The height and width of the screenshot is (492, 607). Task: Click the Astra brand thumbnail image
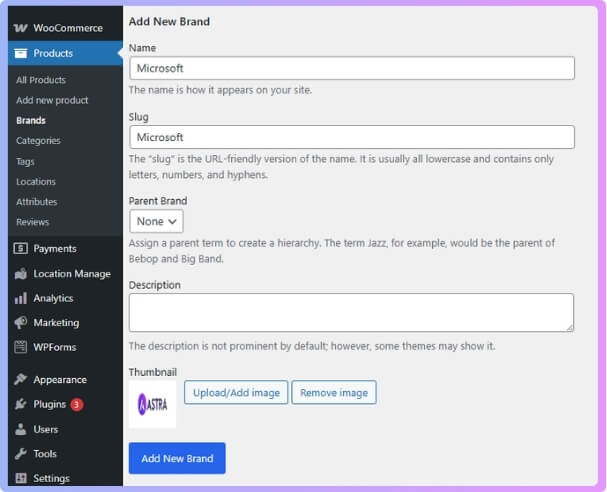(152, 404)
